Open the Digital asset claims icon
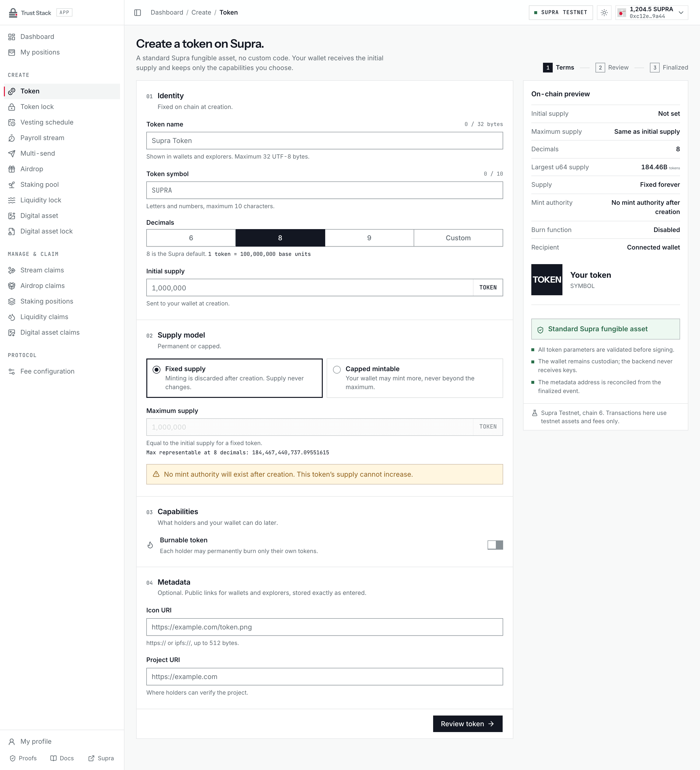This screenshot has width=700, height=770. pyautogui.click(x=12, y=333)
